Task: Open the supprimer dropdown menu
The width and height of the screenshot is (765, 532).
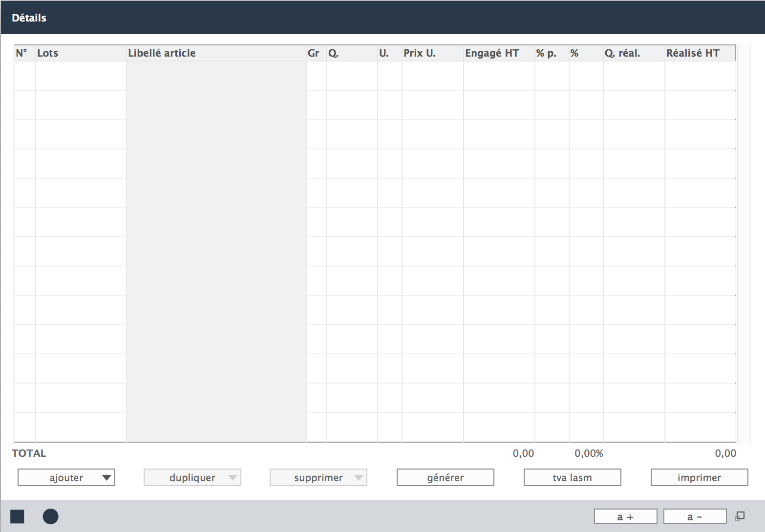Action: (319, 477)
